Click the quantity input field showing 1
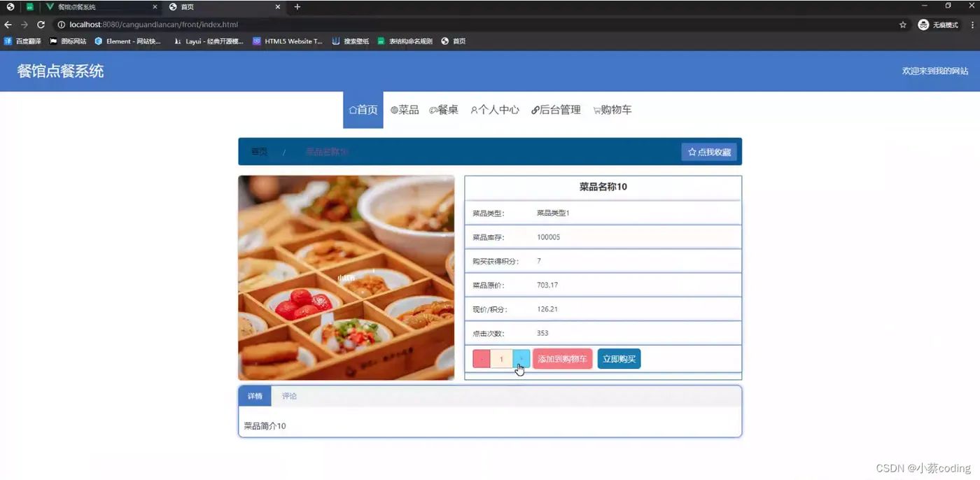 coord(502,359)
